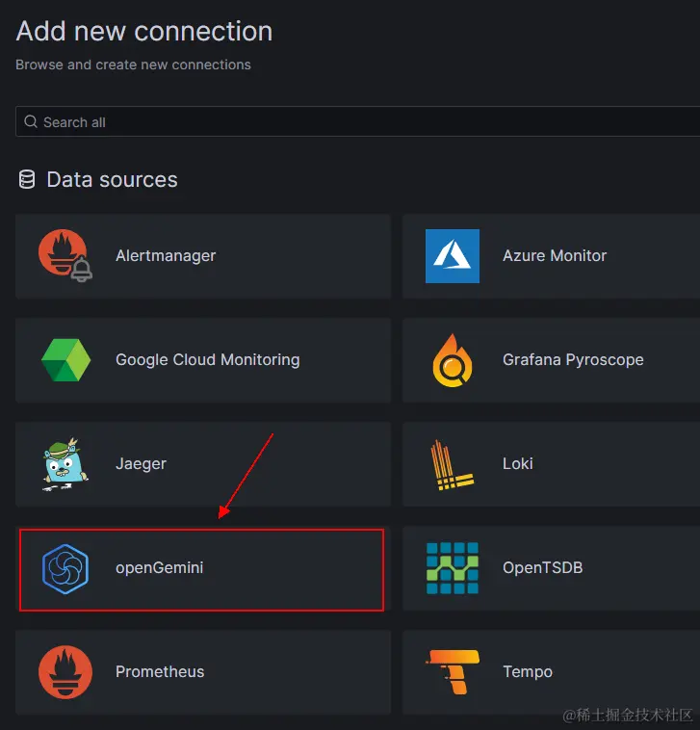The height and width of the screenshot is (730, 700).
Task: Click the green Google Cloud Monitoring hexagon icon
Action: point(65,360)
